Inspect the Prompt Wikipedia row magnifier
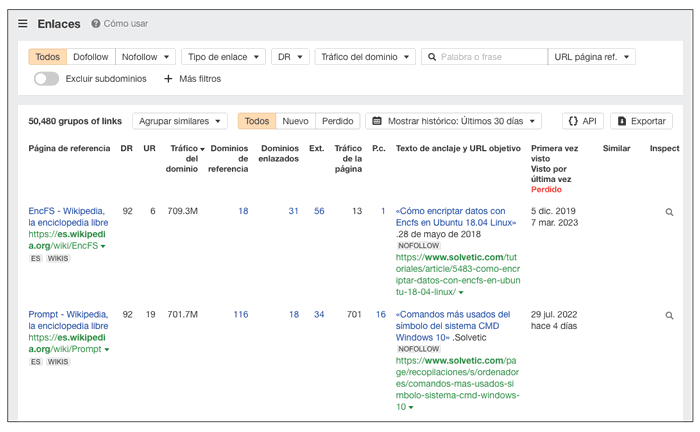This screenshot has width=700, height=432. [669, 316]
